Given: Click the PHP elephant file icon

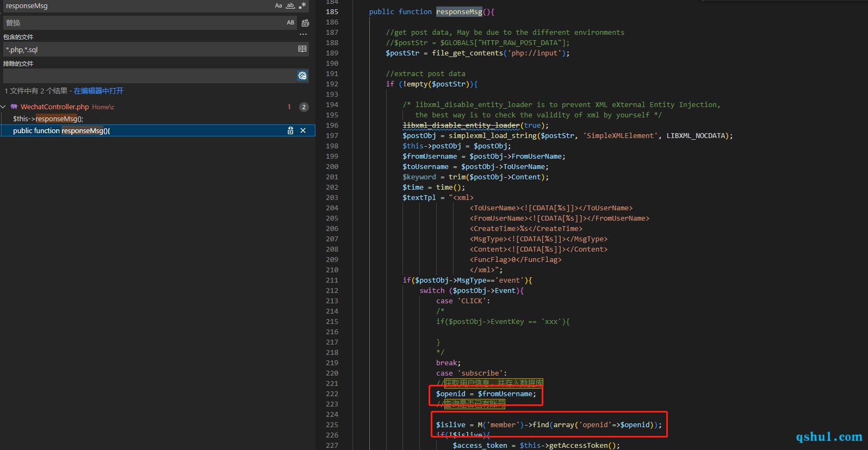Looking at the screenshot, I should pyautogui.click(x=14, y=107).
